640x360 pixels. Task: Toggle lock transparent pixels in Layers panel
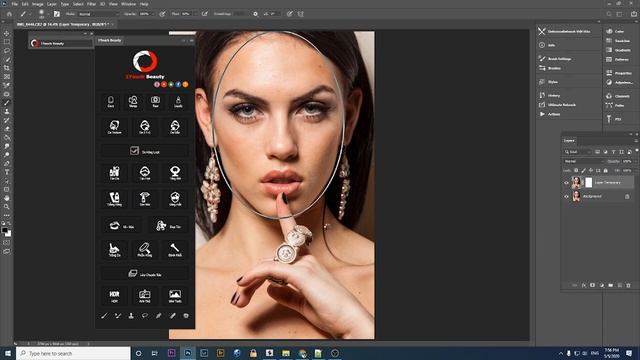[576, 170]
